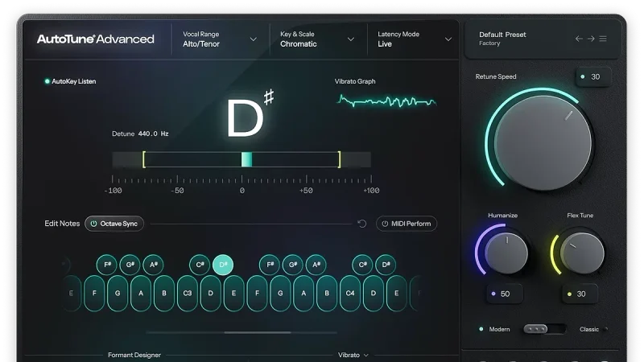Toggle the E key right of C3's D
The image size is (644, 362).
[x=233, y=293]
